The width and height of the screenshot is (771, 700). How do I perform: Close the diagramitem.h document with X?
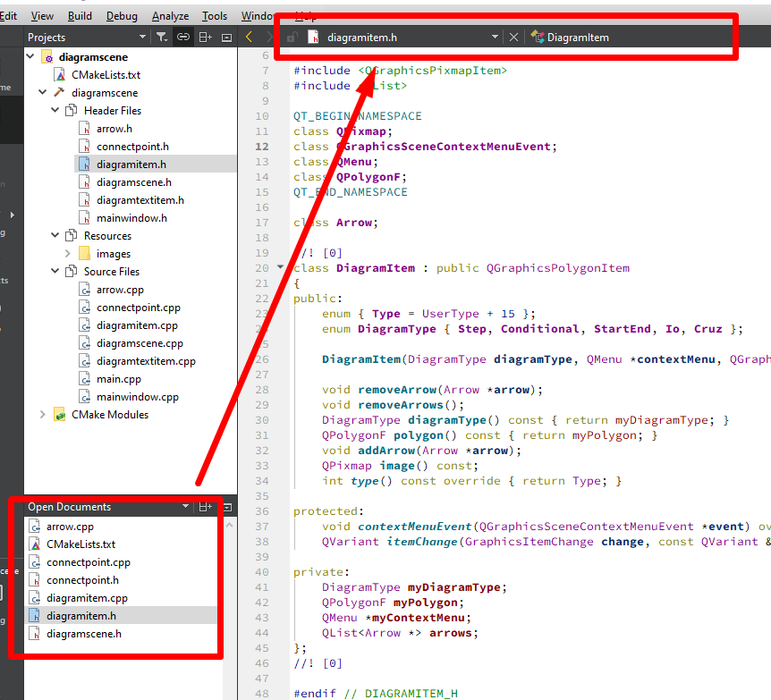coord(513,38)
